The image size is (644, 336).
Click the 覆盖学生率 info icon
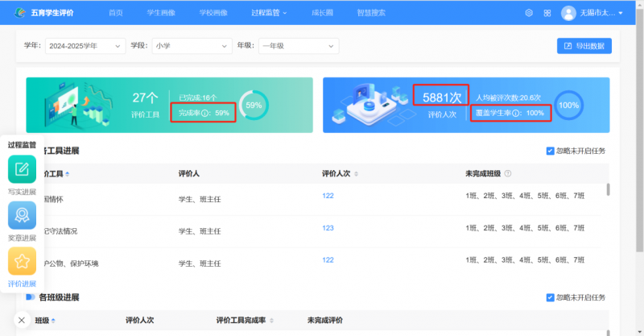(516, 114)
